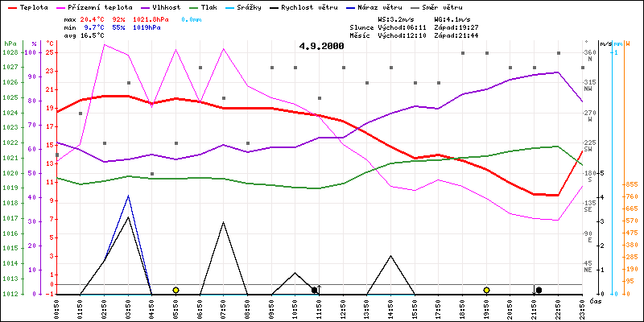Click the sunset yellow sun marker near 19:50

486,290
